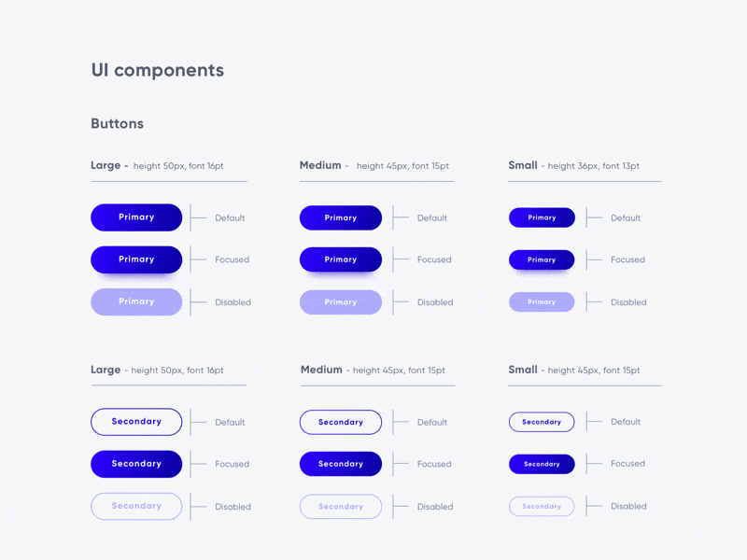Viewport: 747px width, 560px height.
Task: Click the UI components heading
Action: [x=158, y=71]
